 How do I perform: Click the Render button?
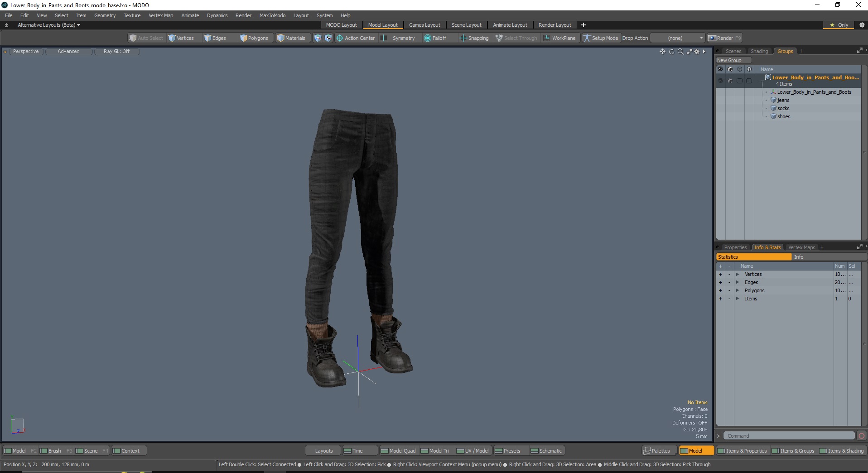point(724,38)
